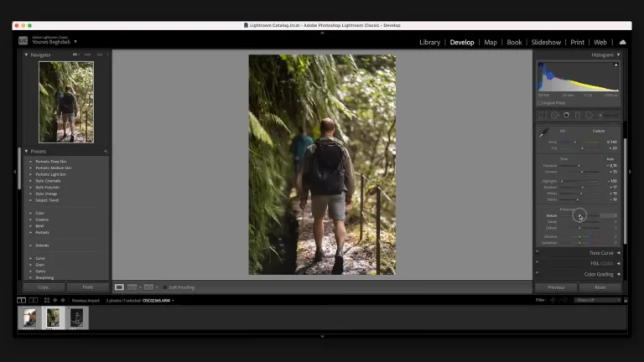Click the Paste button
This screenshot has width=644, height=362.
tap(88, 287)
